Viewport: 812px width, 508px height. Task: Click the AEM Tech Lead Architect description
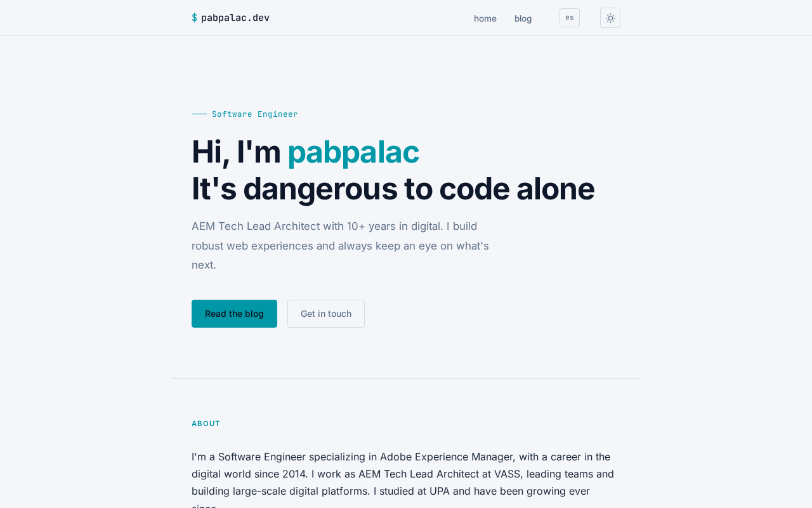(341, 246)
